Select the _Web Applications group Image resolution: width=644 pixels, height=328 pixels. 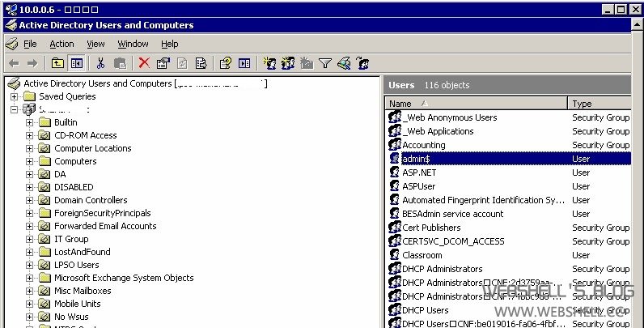coord(438,131)
